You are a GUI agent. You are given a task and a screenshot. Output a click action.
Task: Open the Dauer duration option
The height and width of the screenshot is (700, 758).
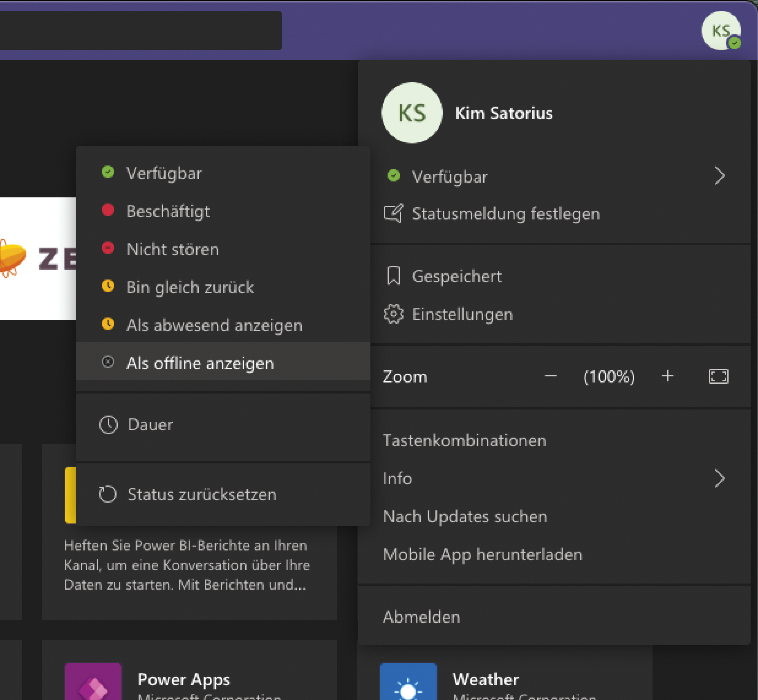[223, 425]
